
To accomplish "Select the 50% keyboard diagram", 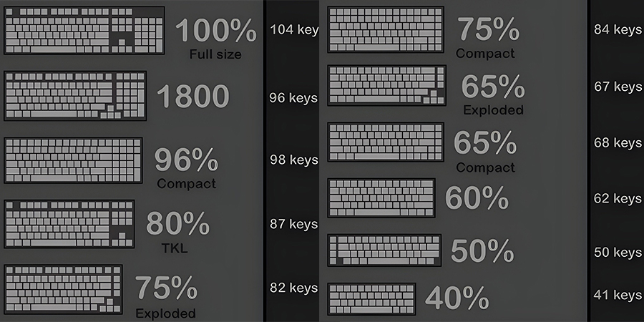I will [x=385, y=250].
